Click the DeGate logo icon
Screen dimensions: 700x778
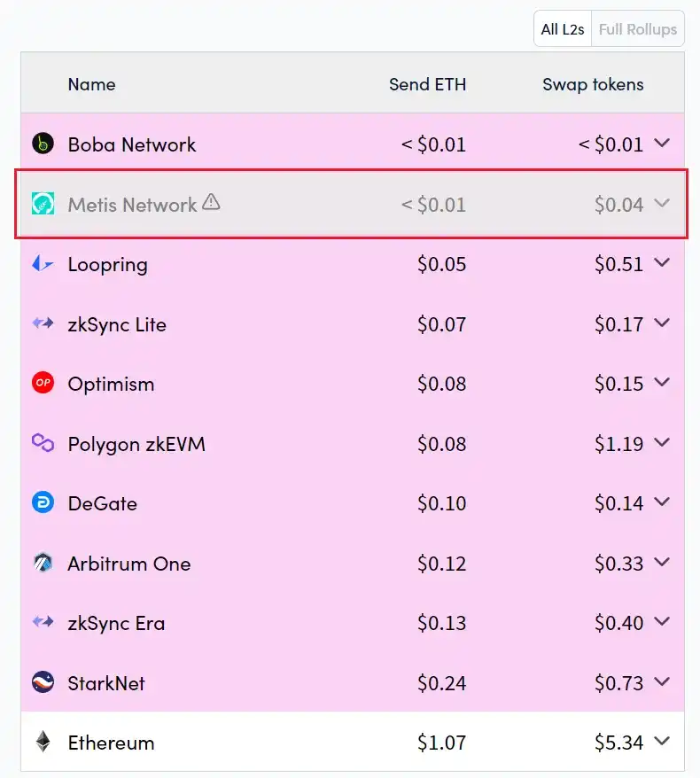click(43, 503)
